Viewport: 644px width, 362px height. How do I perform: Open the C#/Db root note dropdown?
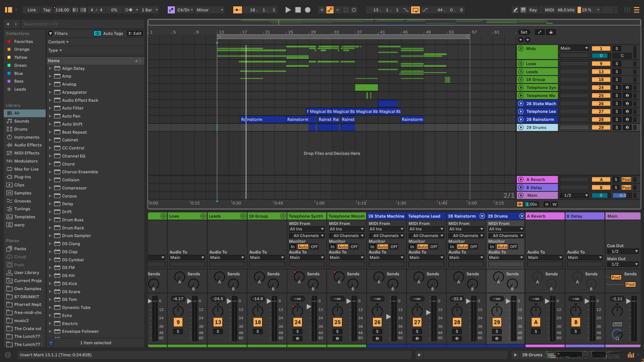185,10
